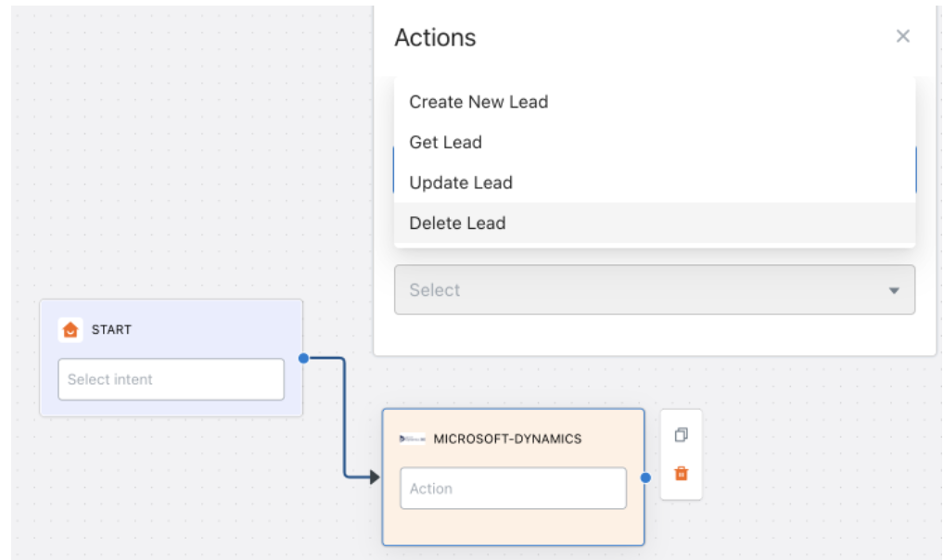Choose Create New Lead from the list

click(478, 102)
